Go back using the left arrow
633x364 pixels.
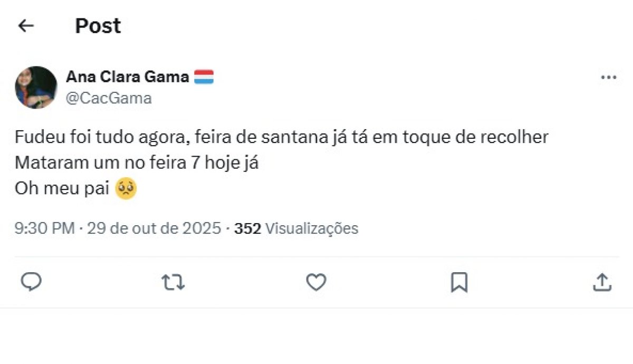click(x=26, y=26)
